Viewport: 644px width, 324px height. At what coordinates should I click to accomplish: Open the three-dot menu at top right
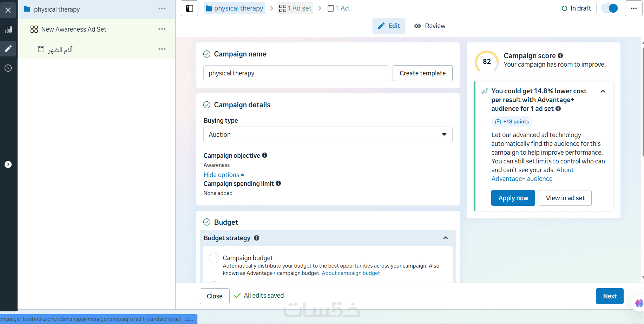[x=634, y=8]
